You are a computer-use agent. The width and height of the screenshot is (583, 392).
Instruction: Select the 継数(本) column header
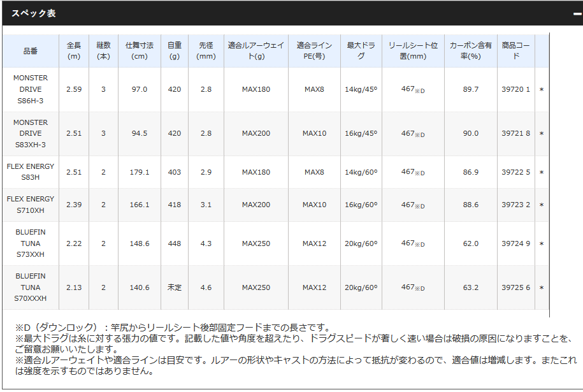point(103,51)
